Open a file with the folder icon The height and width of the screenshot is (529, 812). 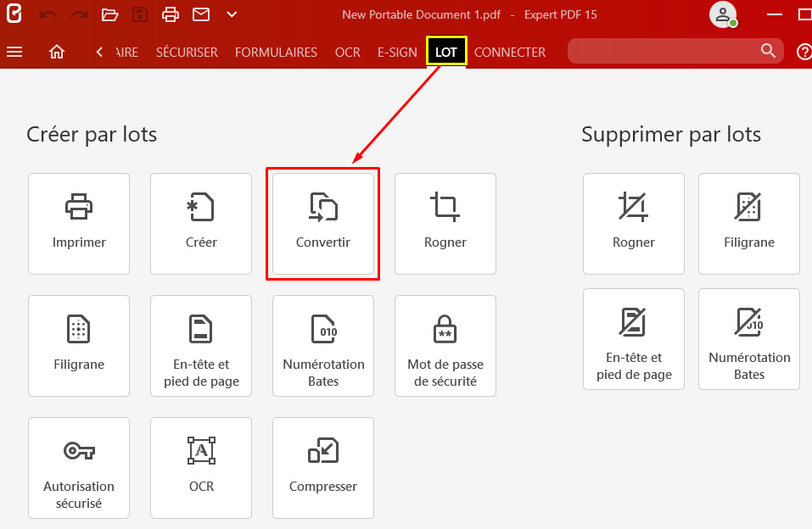tap(109, 14)
